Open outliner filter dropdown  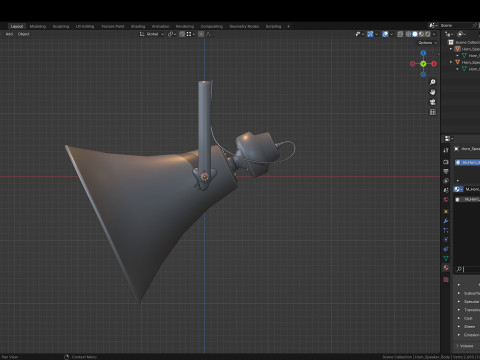(461, 34)
